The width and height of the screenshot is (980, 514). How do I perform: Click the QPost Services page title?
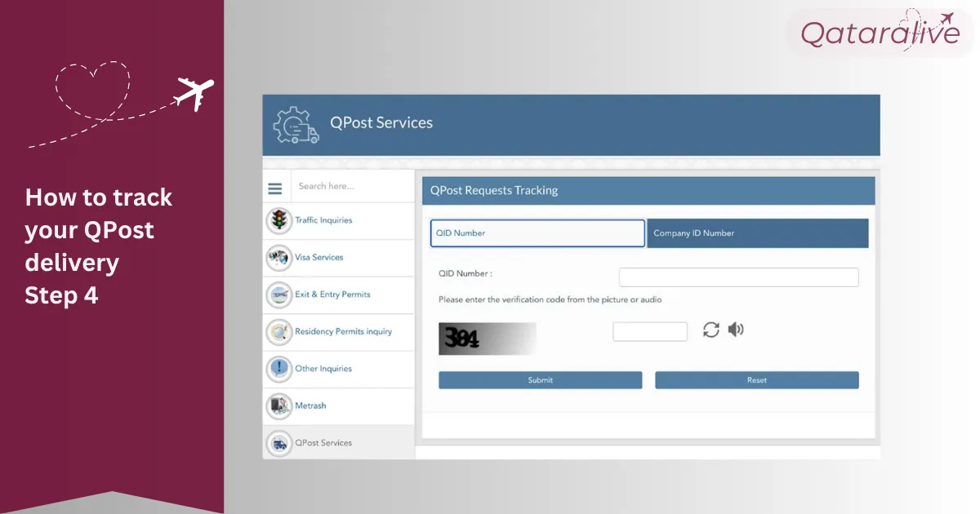(381, 123)
